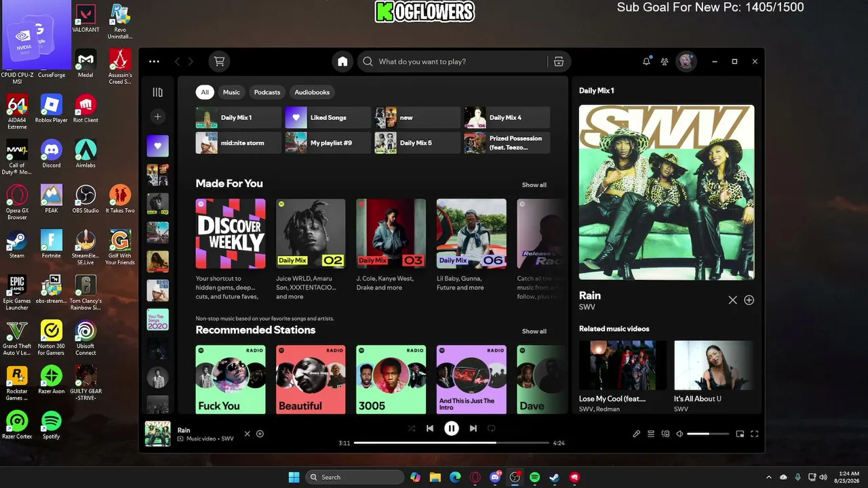The width and height of the screenshot is (868, 488).
Task: Open Steam from the Windows taskbar
Action: click(x=554, y=477)
